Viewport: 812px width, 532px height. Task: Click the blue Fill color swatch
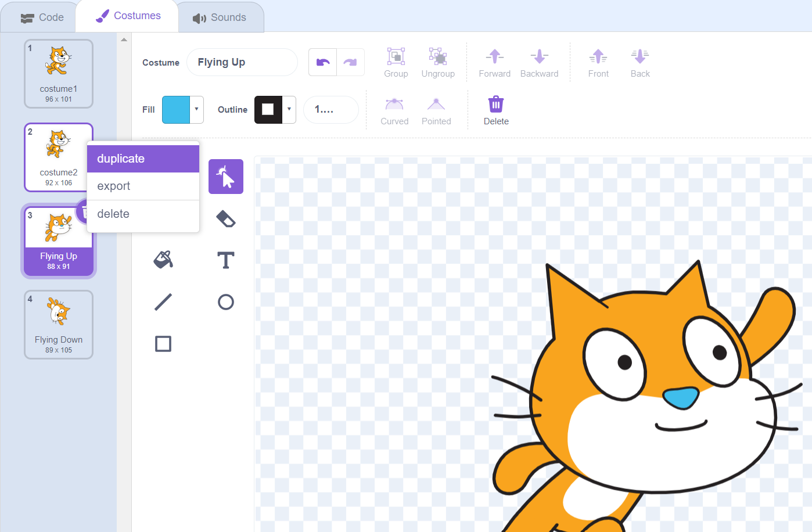tap(176, 109)
